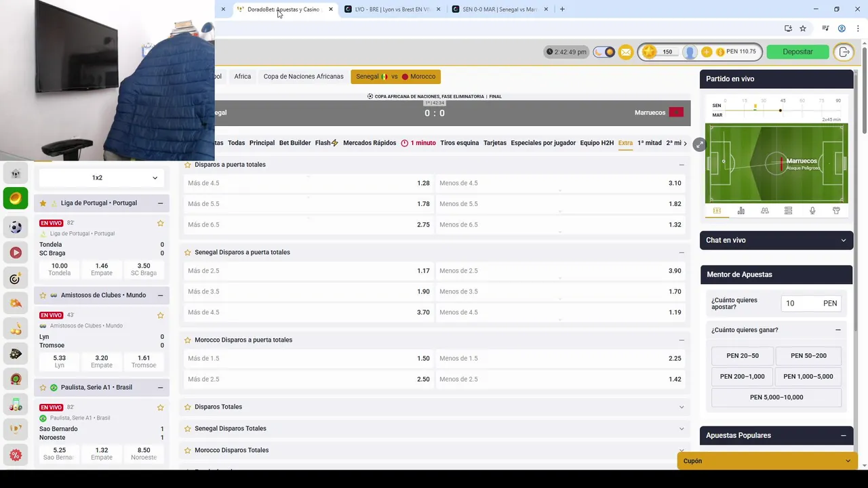Screen dimensions: 868x488
Task: Favorite the Disparos a puerta totales market
Action: tap(188, 165)
